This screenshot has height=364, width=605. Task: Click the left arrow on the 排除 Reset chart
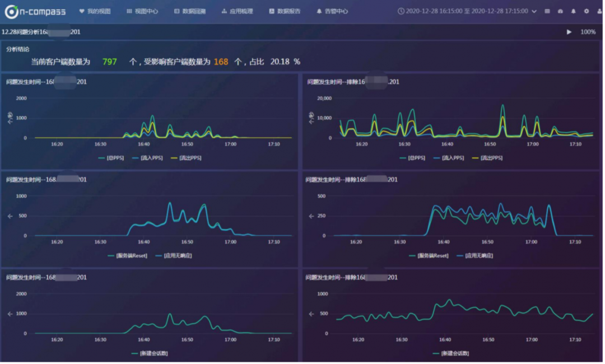310,216
